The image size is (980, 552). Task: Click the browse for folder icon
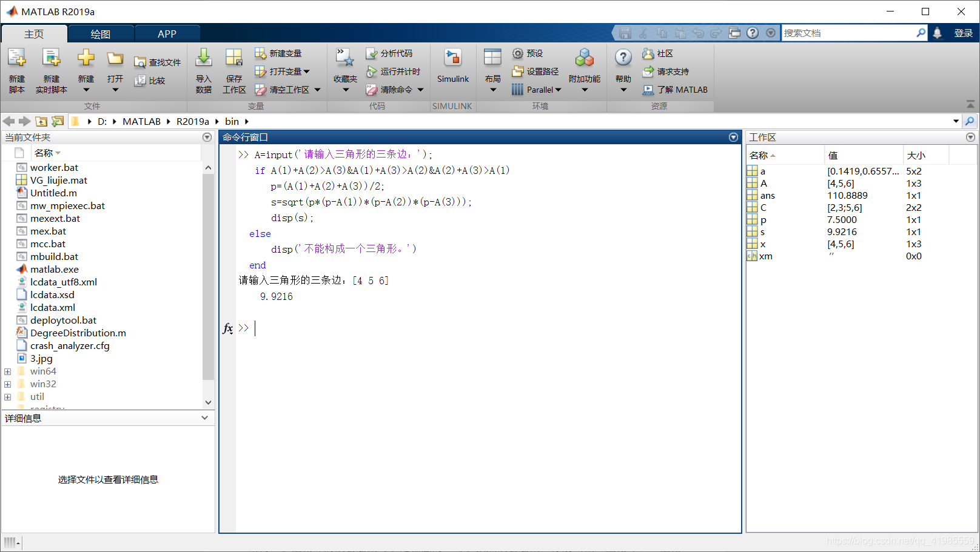point(58,121)
